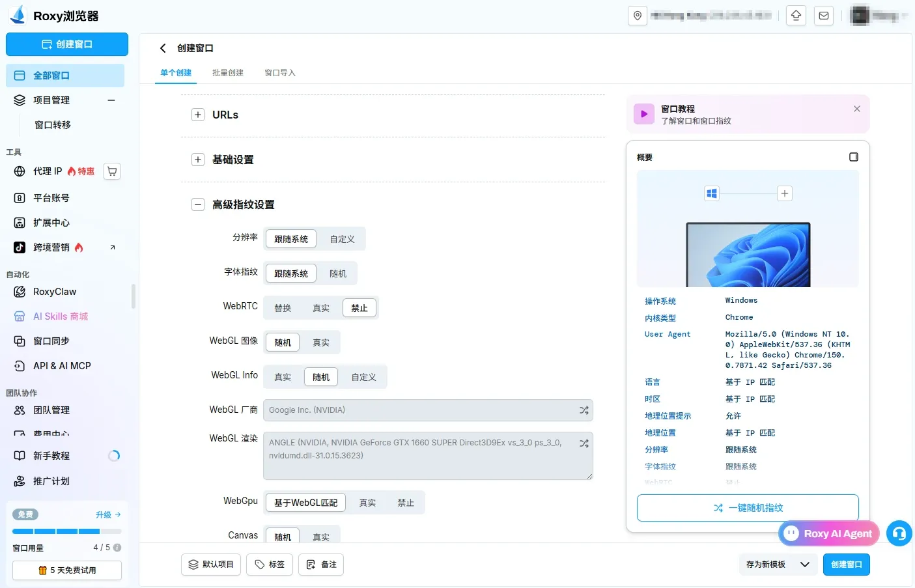This screenshot has height=588, width=915.
Task: Click the 标签 button
Action: tap(270, 565)
